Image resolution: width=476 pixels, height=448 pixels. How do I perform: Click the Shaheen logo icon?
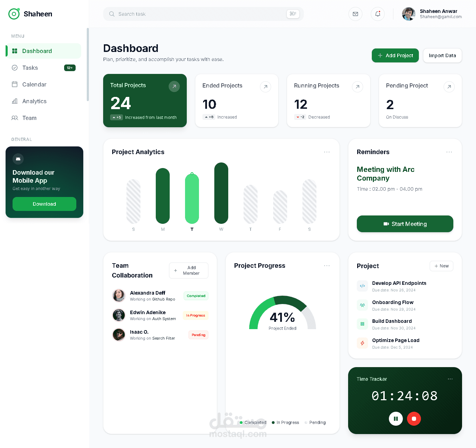click(14, 14)
